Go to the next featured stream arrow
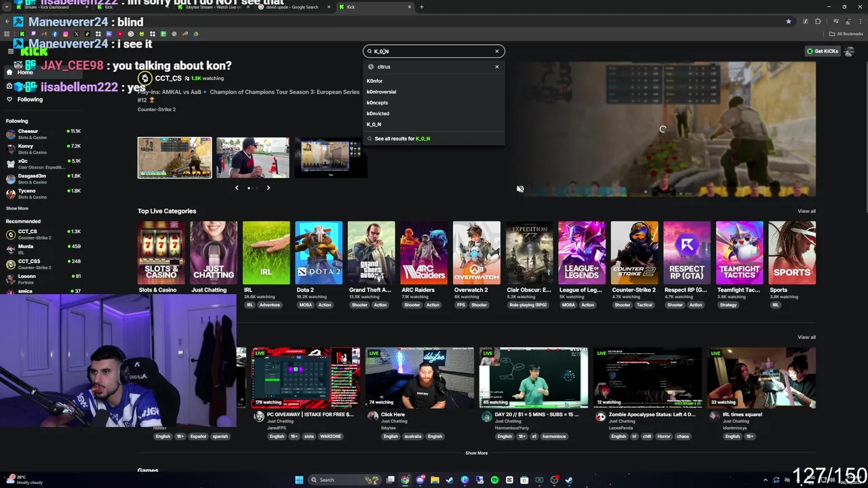This screenshot has height=488, width=868. point(268,188)
